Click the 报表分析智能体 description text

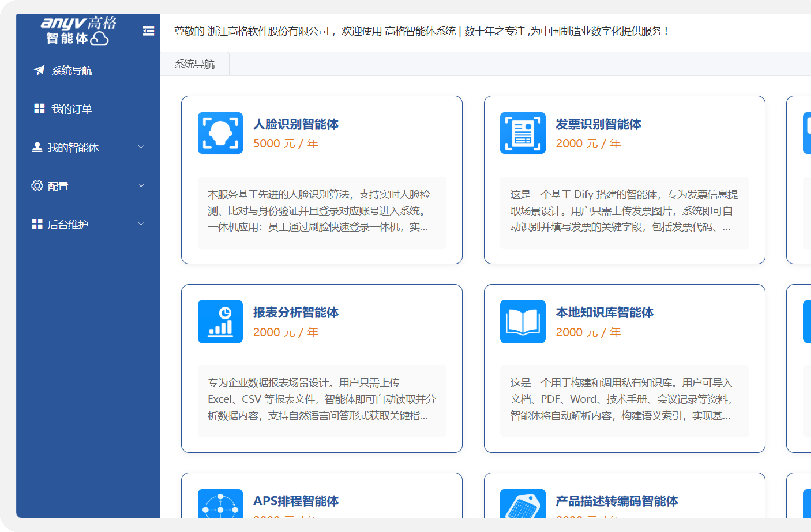pyautogui.click(x=322, y=399)
